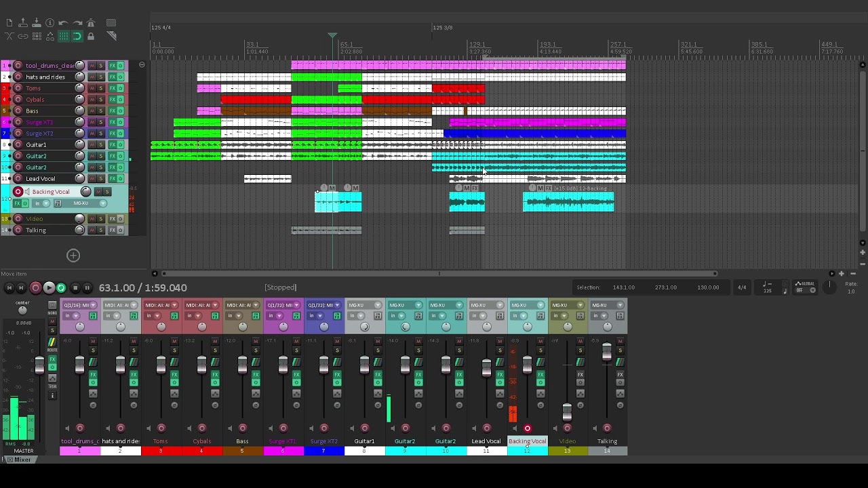Click selection start field 143.1.00
Viewport: 868px width, 488px height.
pos(624,287)
